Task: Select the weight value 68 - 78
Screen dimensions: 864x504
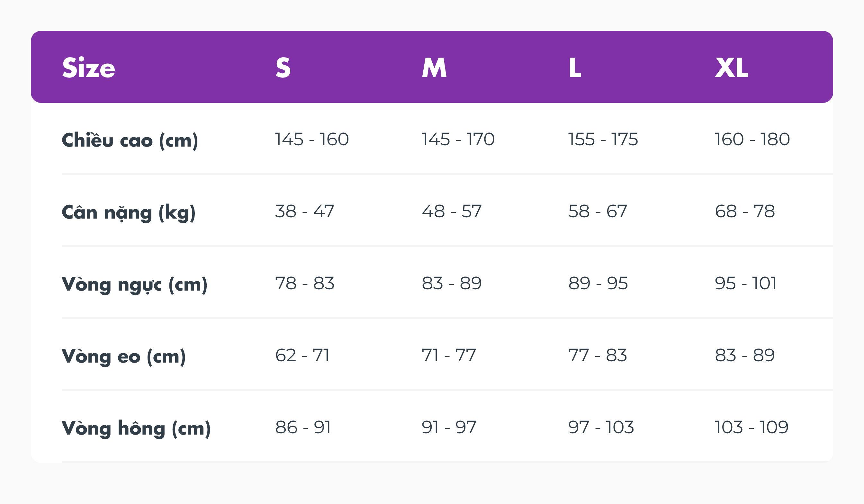Action: [745, 211]
